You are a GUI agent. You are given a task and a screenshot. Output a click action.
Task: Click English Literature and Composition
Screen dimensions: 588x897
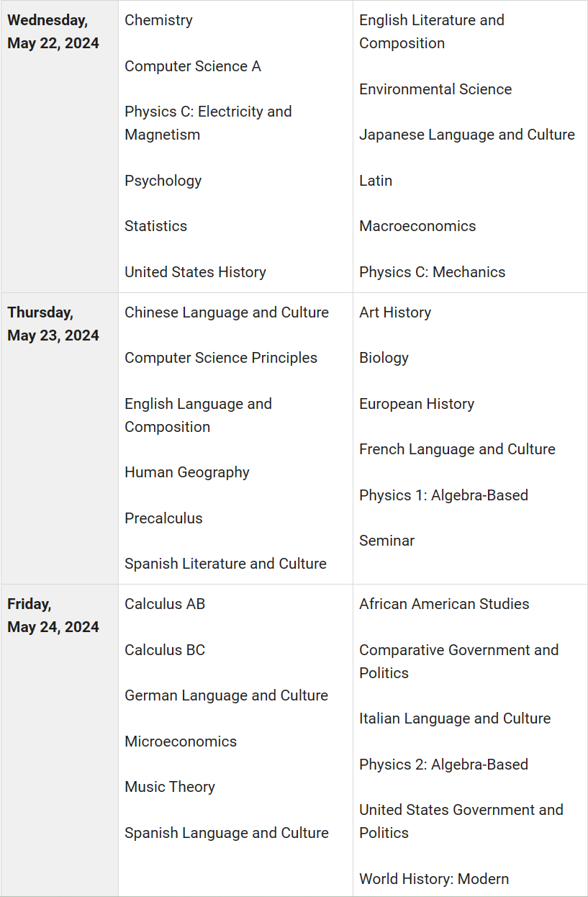point(432,32)
